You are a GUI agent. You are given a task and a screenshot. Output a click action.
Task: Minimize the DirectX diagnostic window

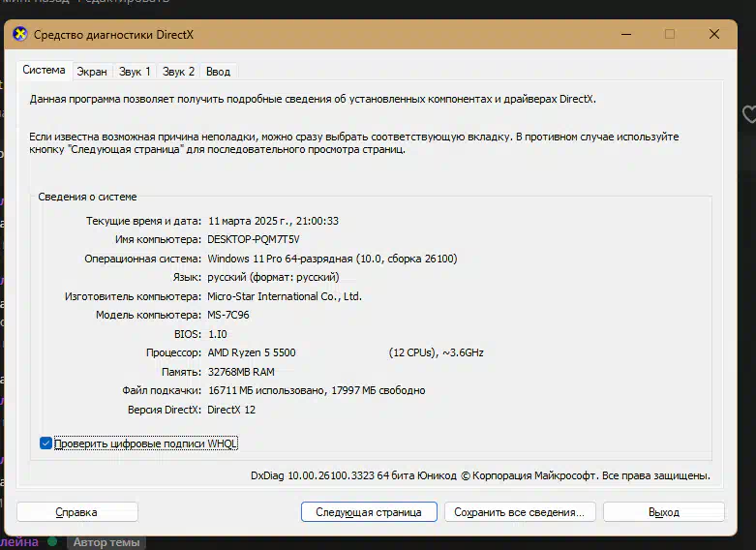click(626, 34)
